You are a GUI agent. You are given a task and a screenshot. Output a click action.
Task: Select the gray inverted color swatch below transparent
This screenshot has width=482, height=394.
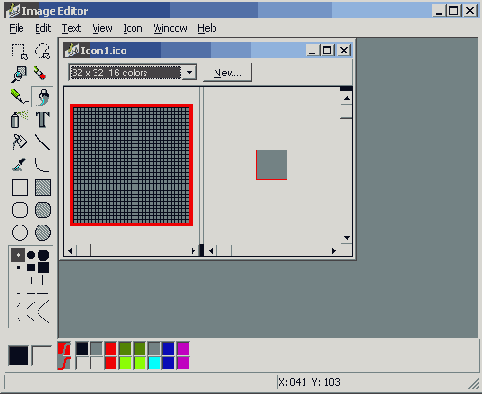[x=64, y=363]
